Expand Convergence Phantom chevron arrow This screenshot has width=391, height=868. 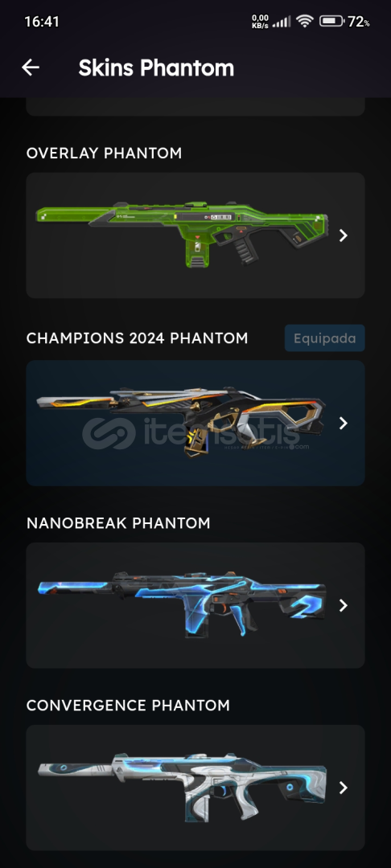344,788
